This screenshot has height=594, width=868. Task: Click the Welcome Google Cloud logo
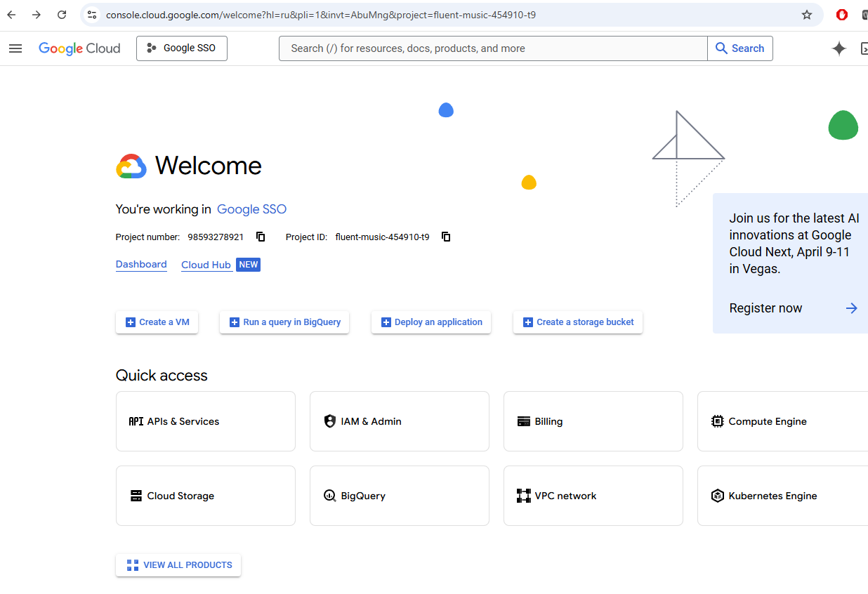tap(131, 166)
